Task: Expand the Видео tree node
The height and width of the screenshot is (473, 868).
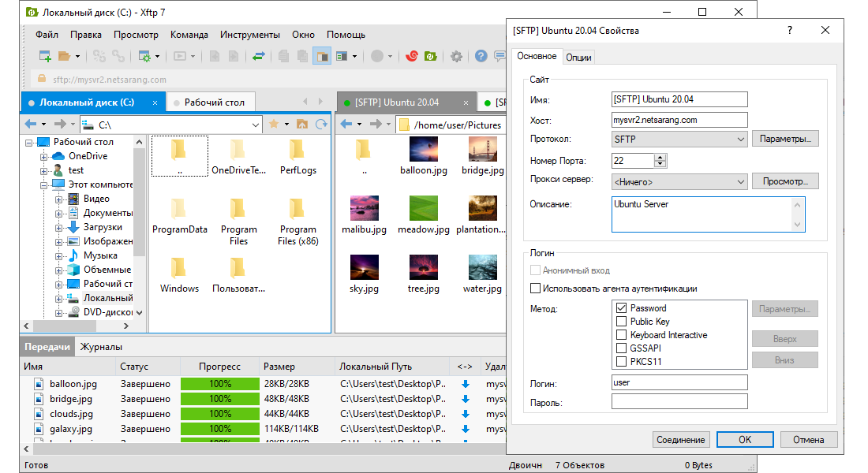Action: tap(58, 199)
